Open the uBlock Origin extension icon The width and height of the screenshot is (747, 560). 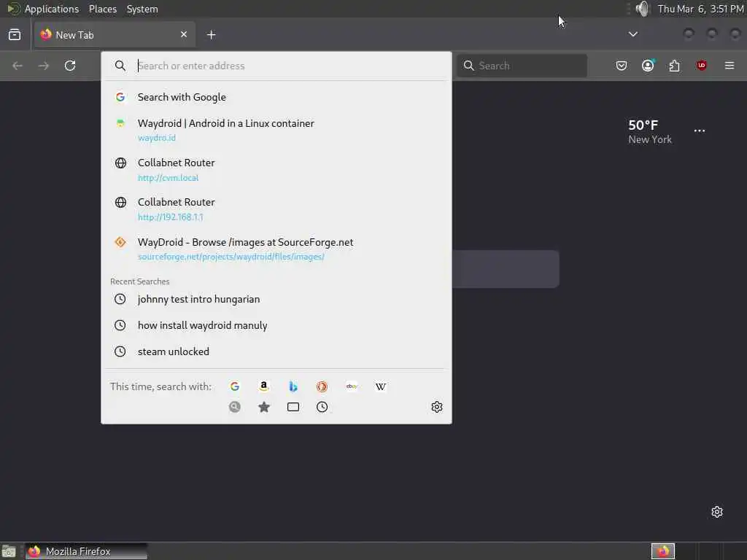701,66
